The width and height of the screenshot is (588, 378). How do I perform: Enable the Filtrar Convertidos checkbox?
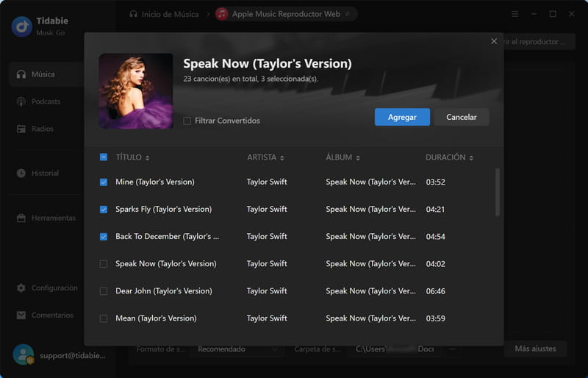pos(187,121)
